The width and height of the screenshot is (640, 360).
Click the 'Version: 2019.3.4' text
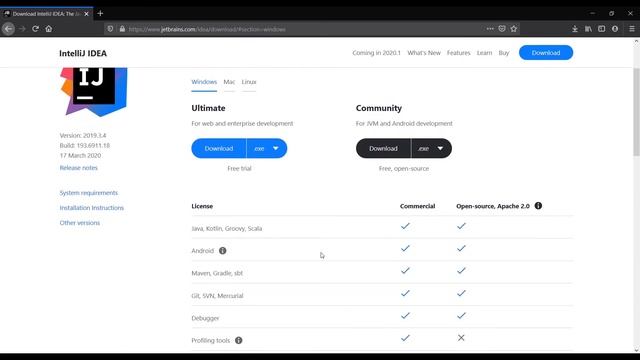point(83,136)
